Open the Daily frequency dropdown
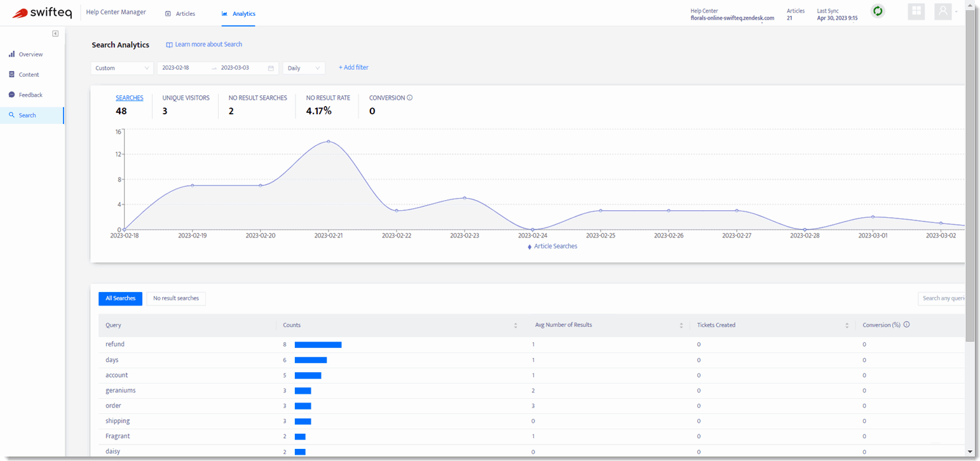Image resolution: width=980 pixels, height=461 pixels. (304, 68)
